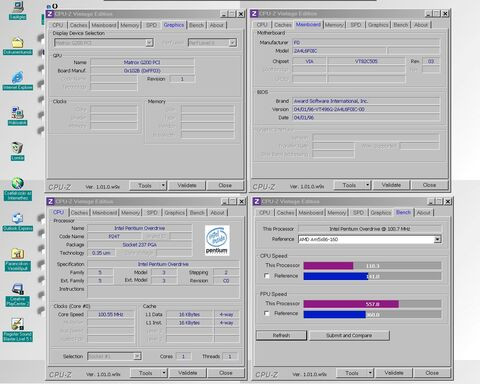Click the Z title icon of the CPU window
This screenshot has width=480, height=384.
[x=50, y=201]
